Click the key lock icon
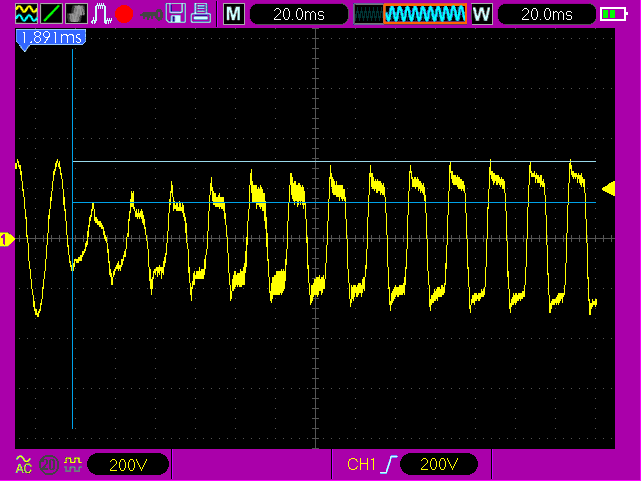 (x=151, y=14)
